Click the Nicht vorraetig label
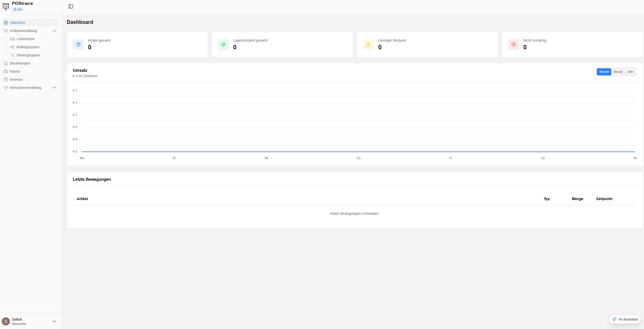644x329 pixels. coord(534,40)
